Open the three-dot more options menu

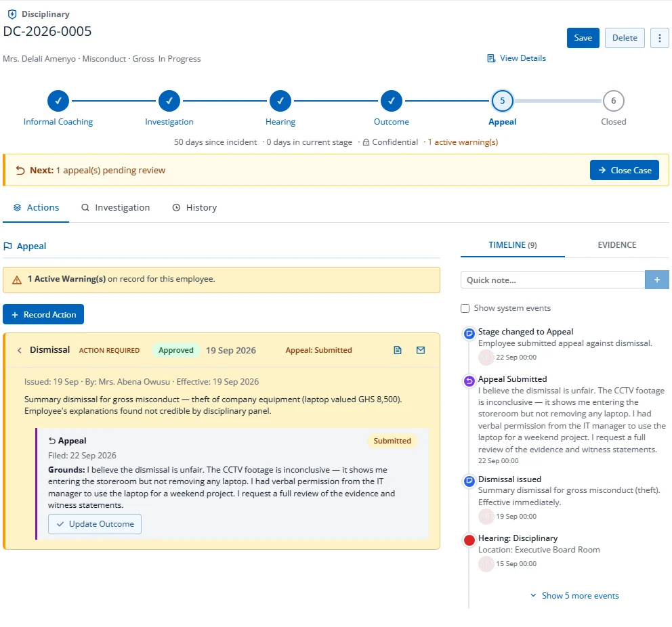(x=660, y=38)
